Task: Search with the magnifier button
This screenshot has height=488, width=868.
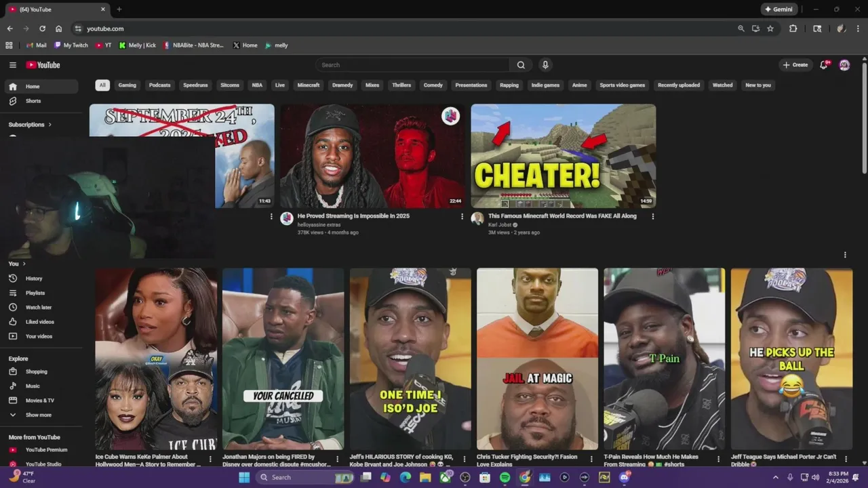Action: (x=521, y=65)
